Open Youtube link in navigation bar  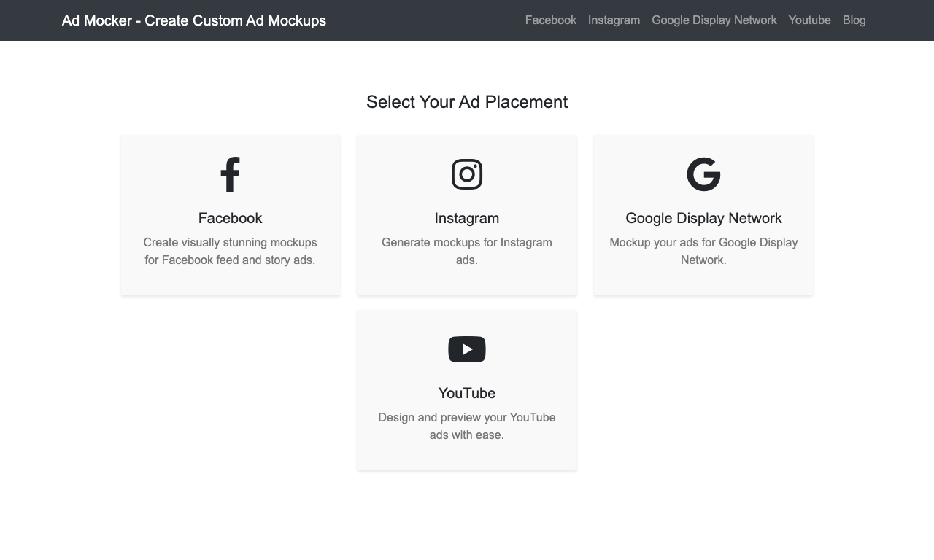[x=810, y=20]
